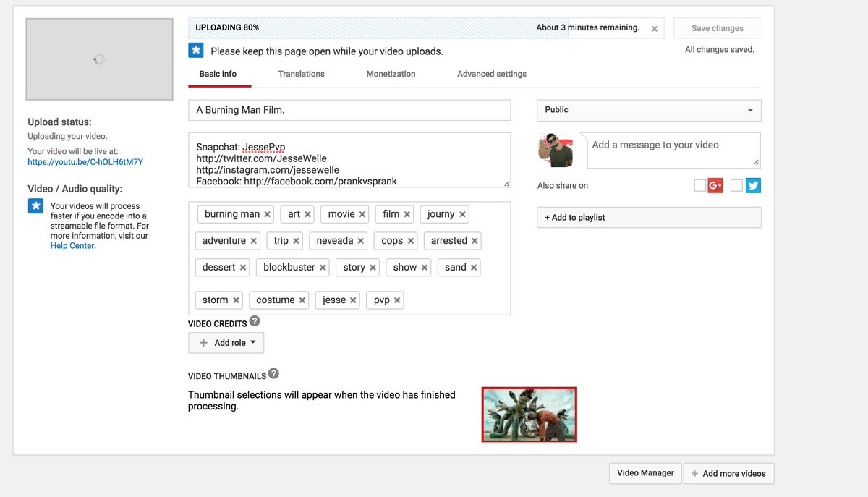Delete the misspelled 'journy' tag
Image resolution: width=868 pixels, height=497 pixels.
tap(462, 215)
